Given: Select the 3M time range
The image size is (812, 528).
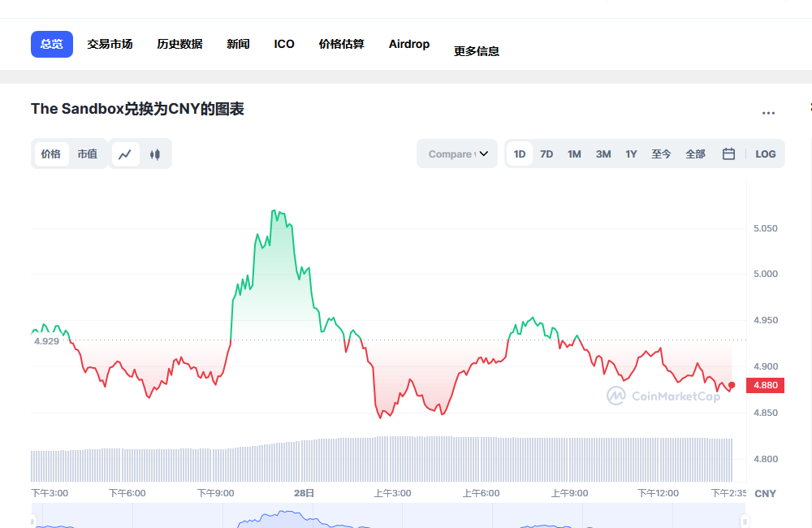Looking at the screenshot, I should [x=603, y=154].
